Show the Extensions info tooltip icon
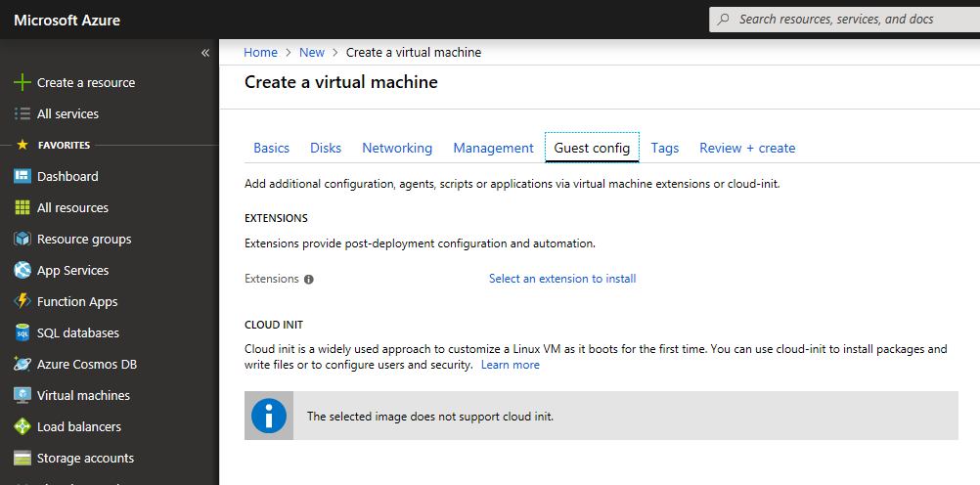Image resolution: width=980 pixels, height=485 pixels. pyautogui.click(x=309, y=280)
